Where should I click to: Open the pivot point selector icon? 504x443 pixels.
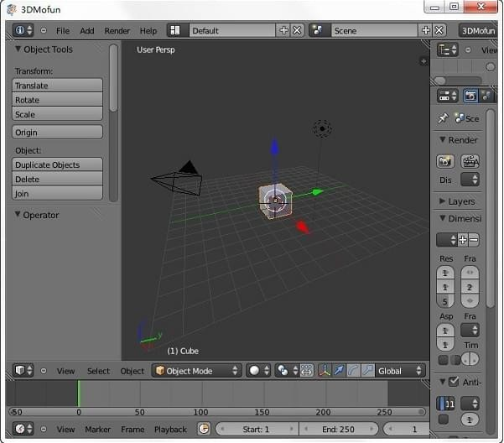coord(287,370)
